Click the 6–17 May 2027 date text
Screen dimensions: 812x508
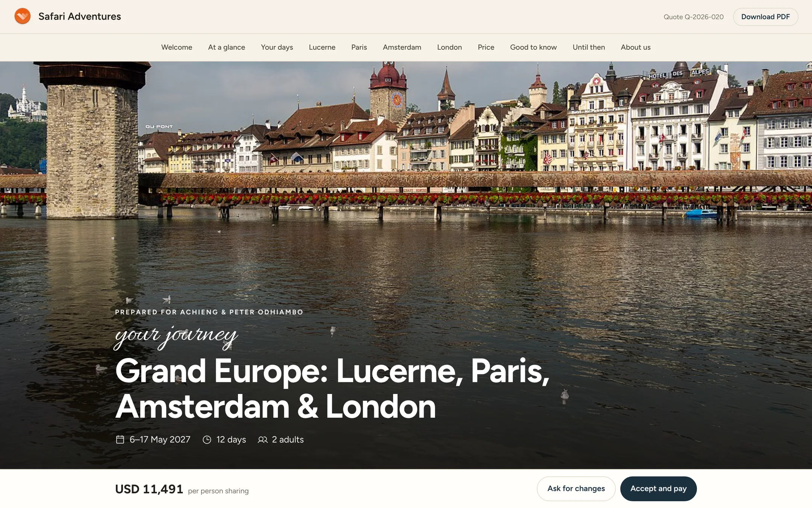160,440
